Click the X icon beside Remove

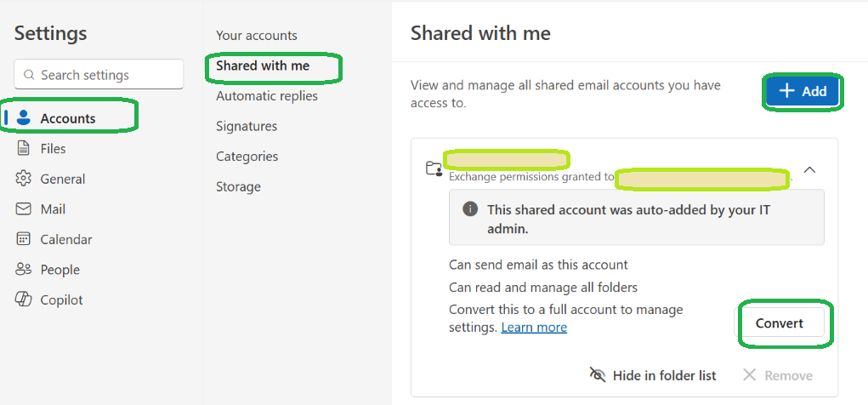[750, 375]
